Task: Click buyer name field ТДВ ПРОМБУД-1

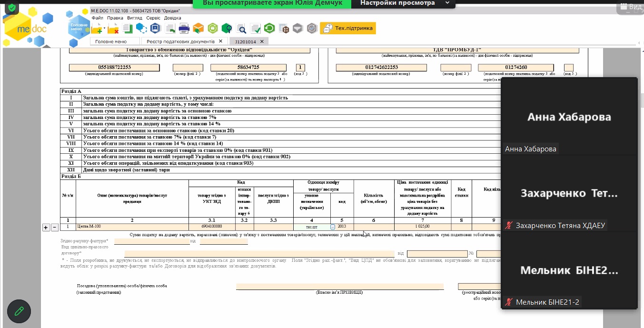Action: (457, 50)
